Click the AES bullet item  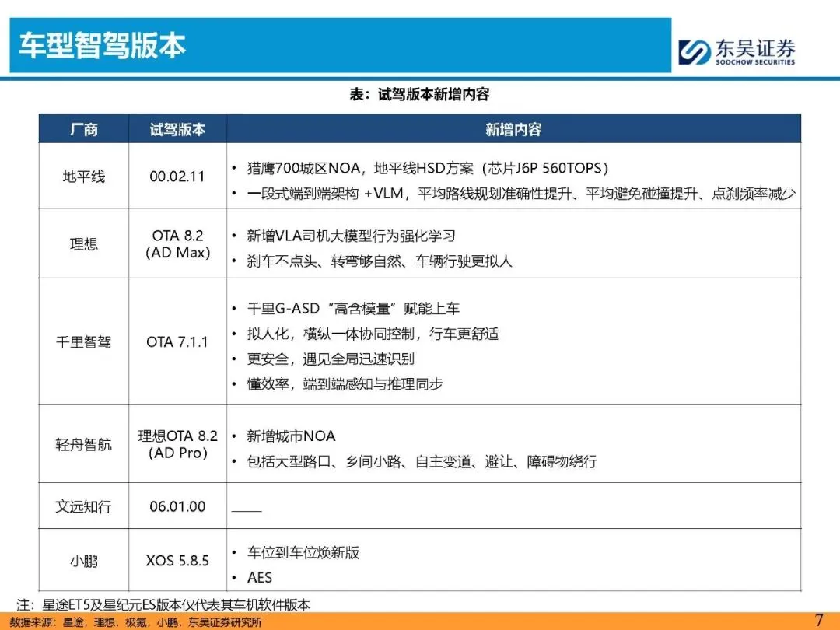click(259, 577)
